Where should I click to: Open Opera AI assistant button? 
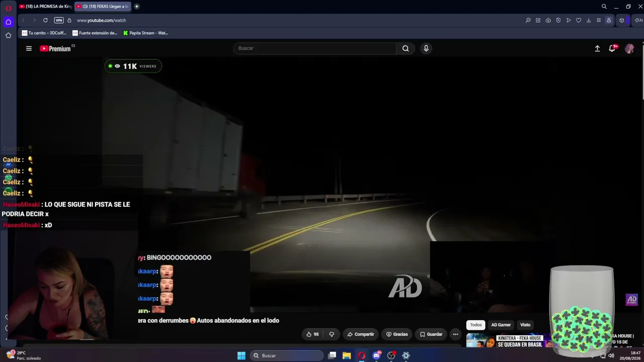pos(638,20)
